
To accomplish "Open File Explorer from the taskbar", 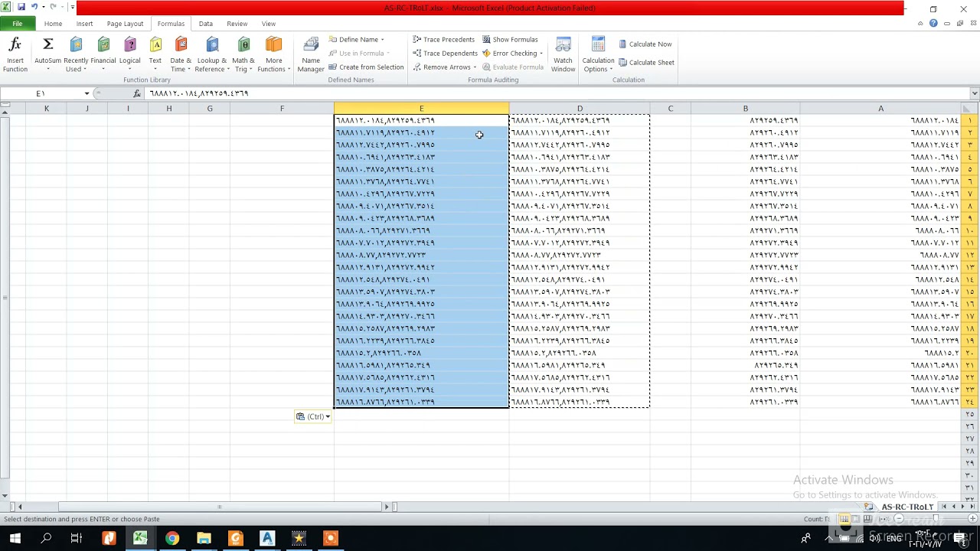I will [204, 538].
